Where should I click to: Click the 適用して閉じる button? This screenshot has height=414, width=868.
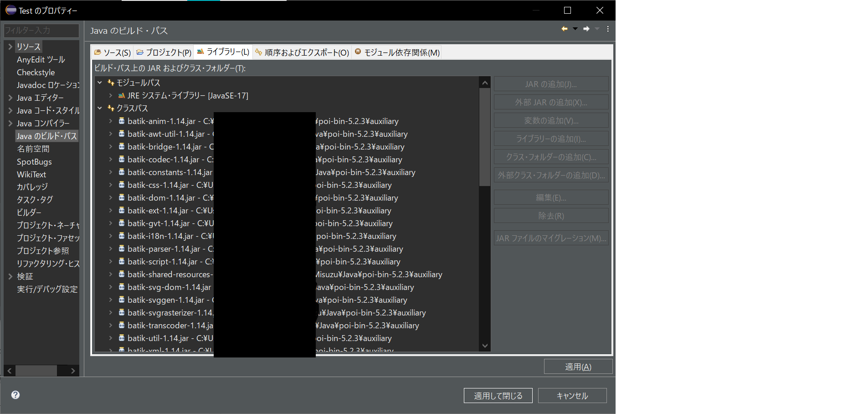(498, 395)
